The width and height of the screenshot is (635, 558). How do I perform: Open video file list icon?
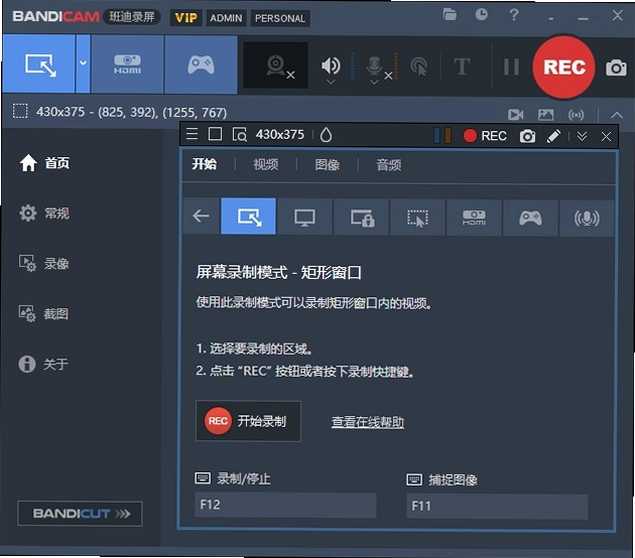[516, 115]
